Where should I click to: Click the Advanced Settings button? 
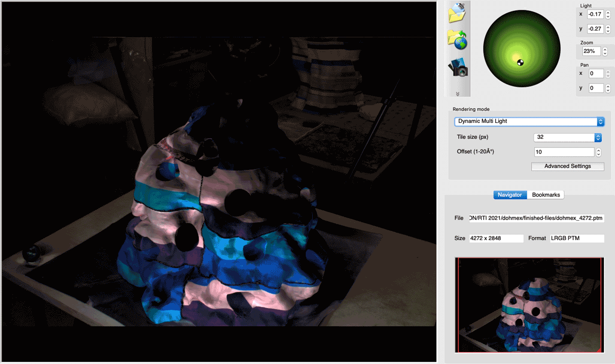point(567,166)
